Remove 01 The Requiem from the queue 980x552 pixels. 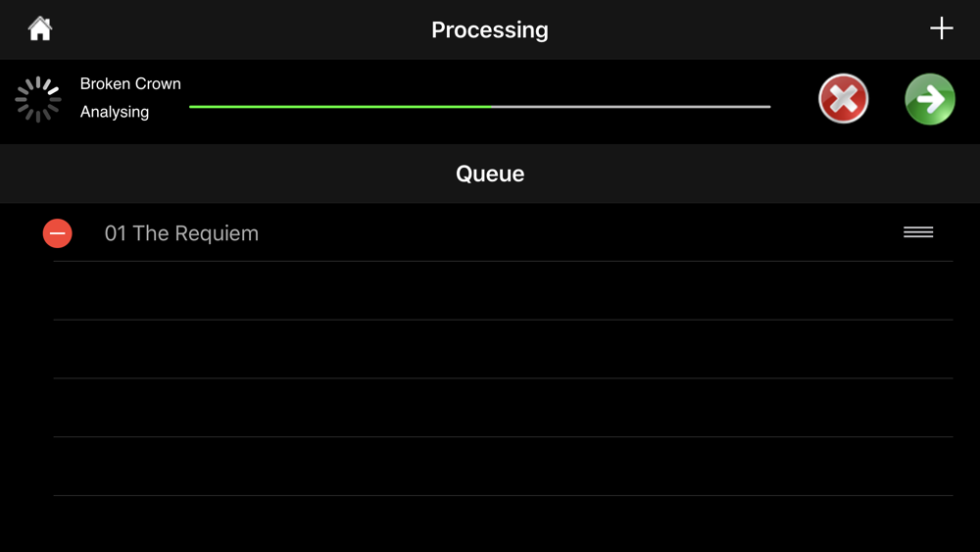[x=58, y=233]
